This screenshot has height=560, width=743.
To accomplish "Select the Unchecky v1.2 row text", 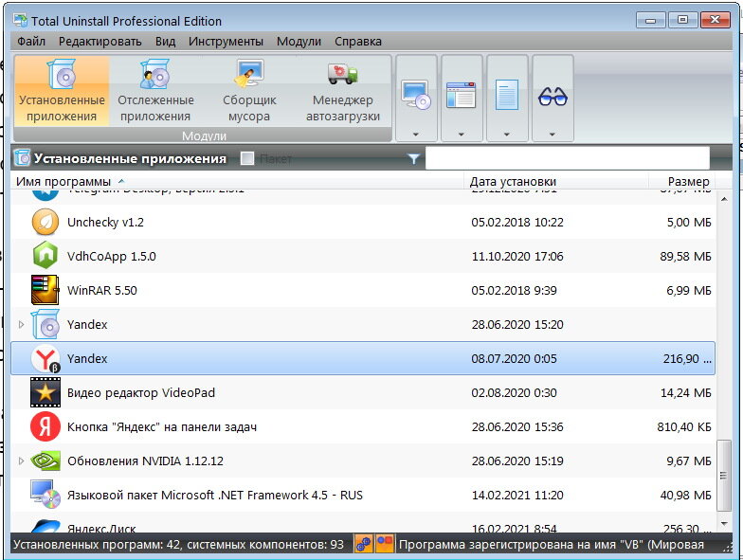I will point(105,222).
